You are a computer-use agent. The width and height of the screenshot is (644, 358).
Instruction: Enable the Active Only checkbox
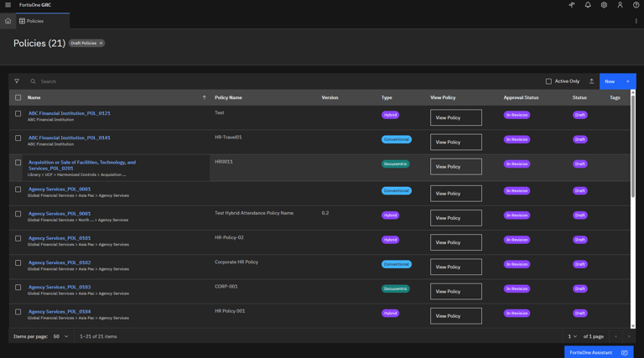[x=548, y=81]
